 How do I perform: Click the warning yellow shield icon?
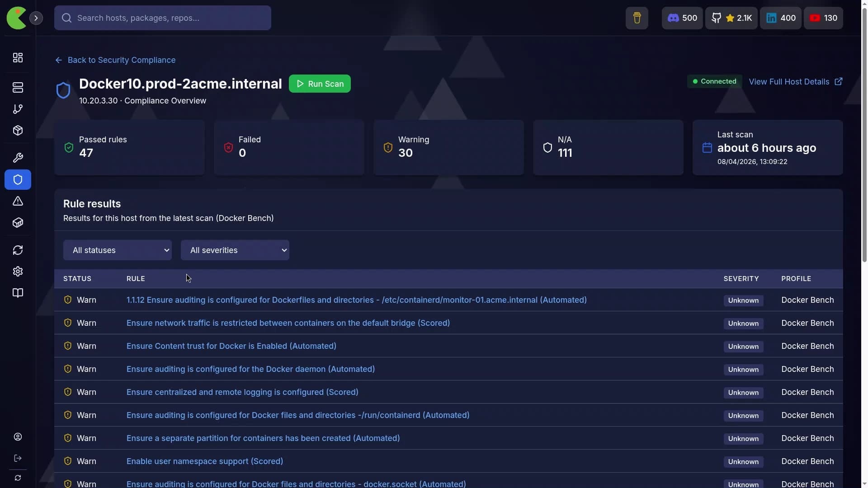click(x=388, y=148)
